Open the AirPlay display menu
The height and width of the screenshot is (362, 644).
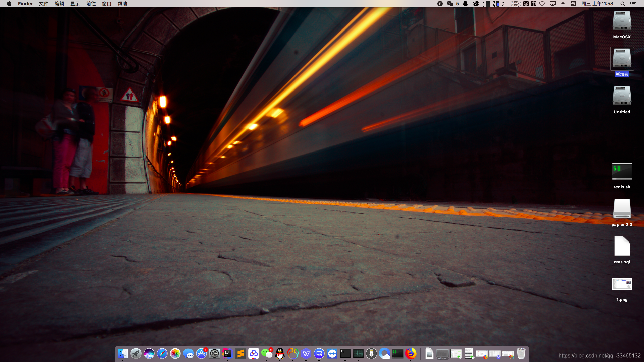553,4
